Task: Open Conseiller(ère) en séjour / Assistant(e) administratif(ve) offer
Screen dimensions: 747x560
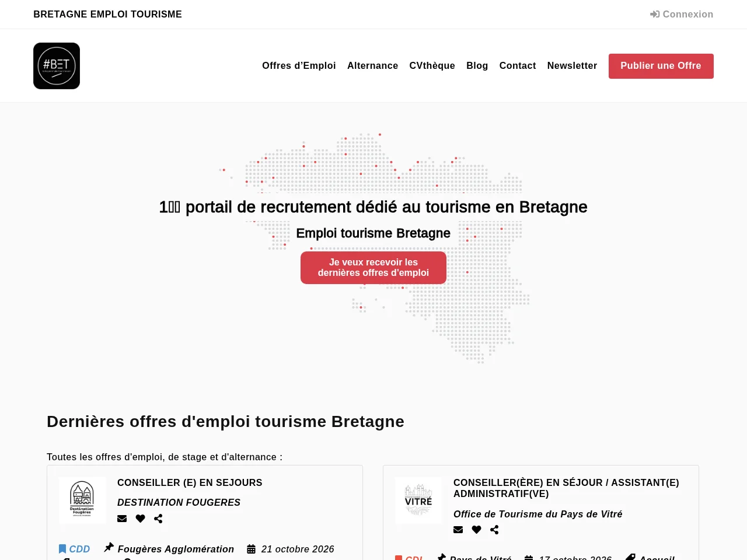Action: coord(566,488)
